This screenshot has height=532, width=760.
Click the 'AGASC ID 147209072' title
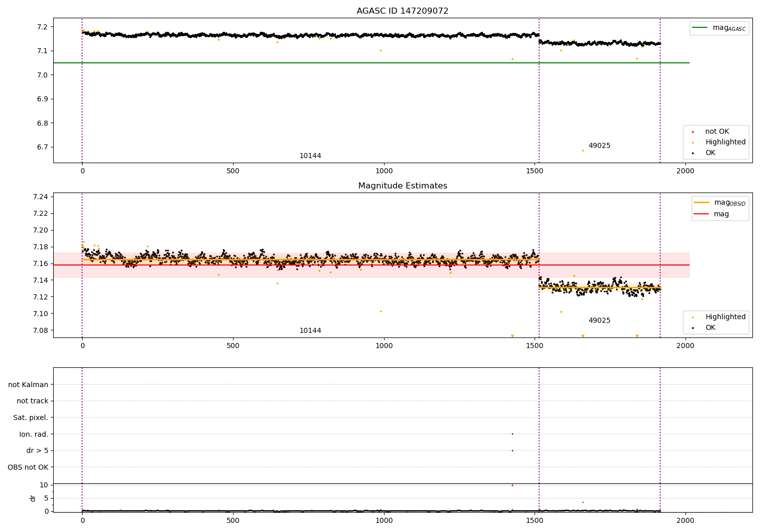point(403,11)
